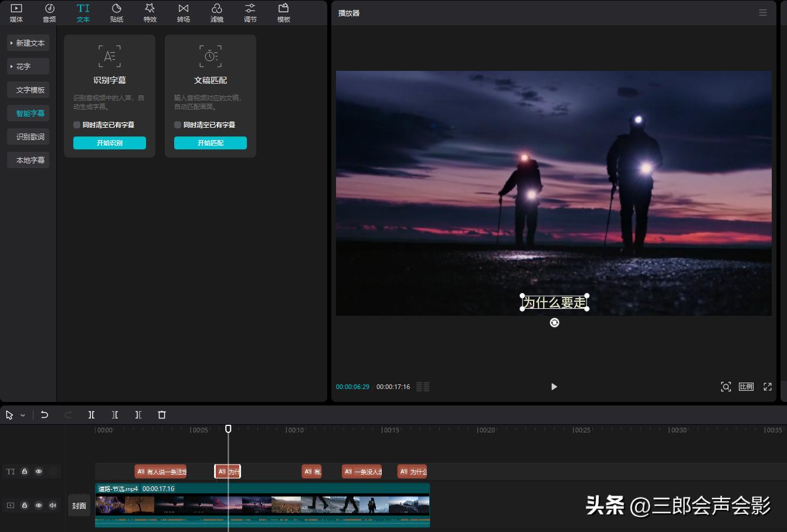Open the 音频 audio panel
Viewport: 787px width, 532px height.
pos(49,12)
